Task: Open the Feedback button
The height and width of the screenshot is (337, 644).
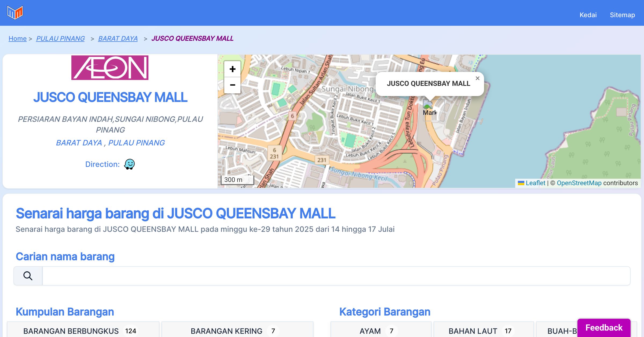Action: pos(604,328)
